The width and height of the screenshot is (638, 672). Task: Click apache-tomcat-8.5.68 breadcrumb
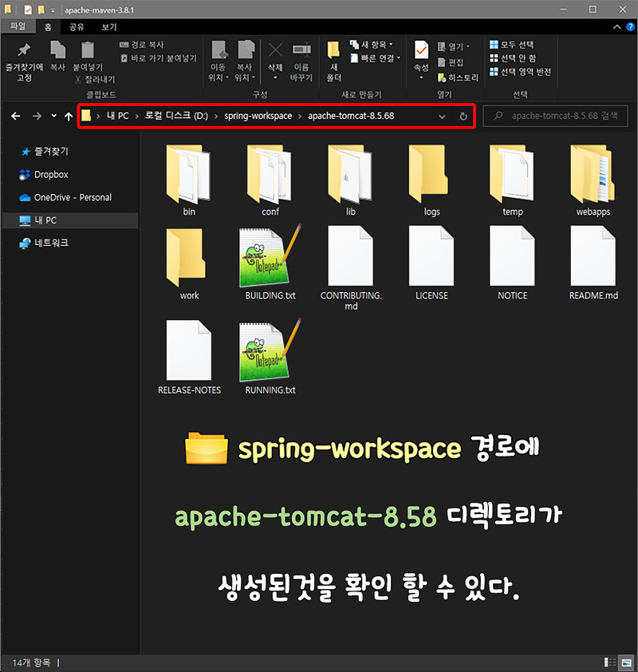351,116
